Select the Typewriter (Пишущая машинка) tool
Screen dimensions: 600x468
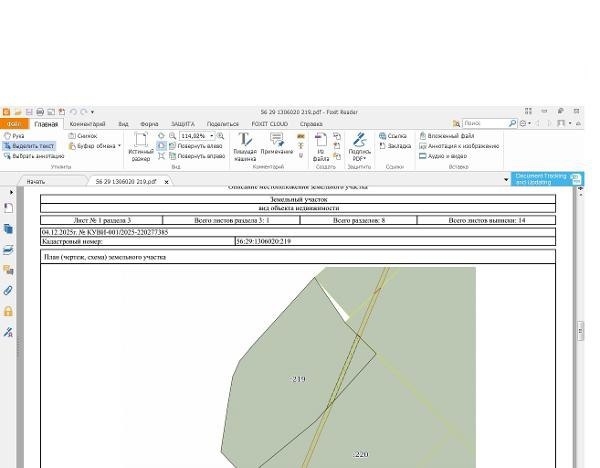tap(245, 147)
